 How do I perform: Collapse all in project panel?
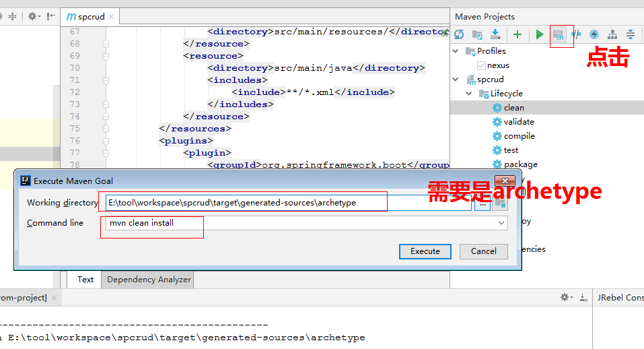point(13,16)
